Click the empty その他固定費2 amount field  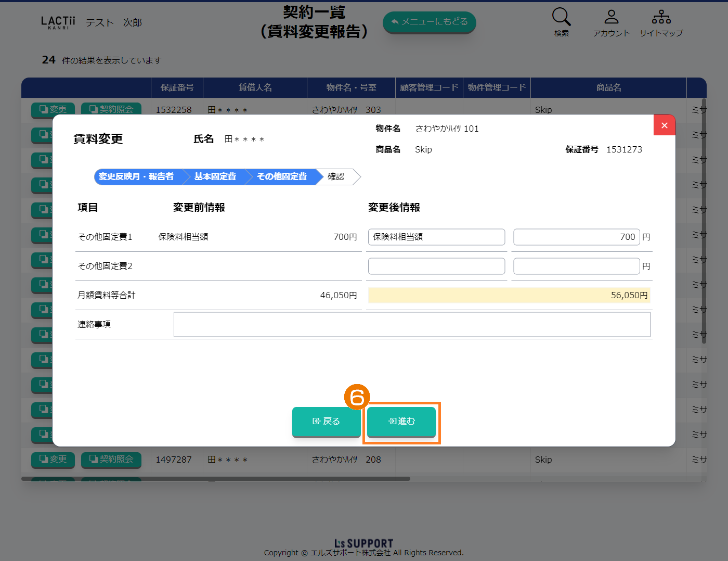tap(576, 266)
